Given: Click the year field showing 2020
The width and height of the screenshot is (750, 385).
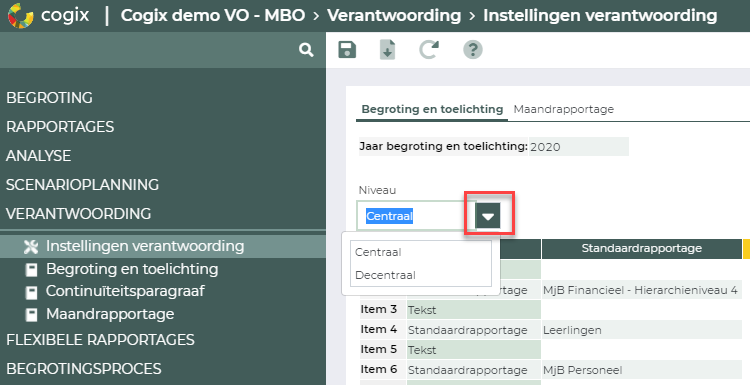Looking at the screenshot, I should (x=579, y=146).
